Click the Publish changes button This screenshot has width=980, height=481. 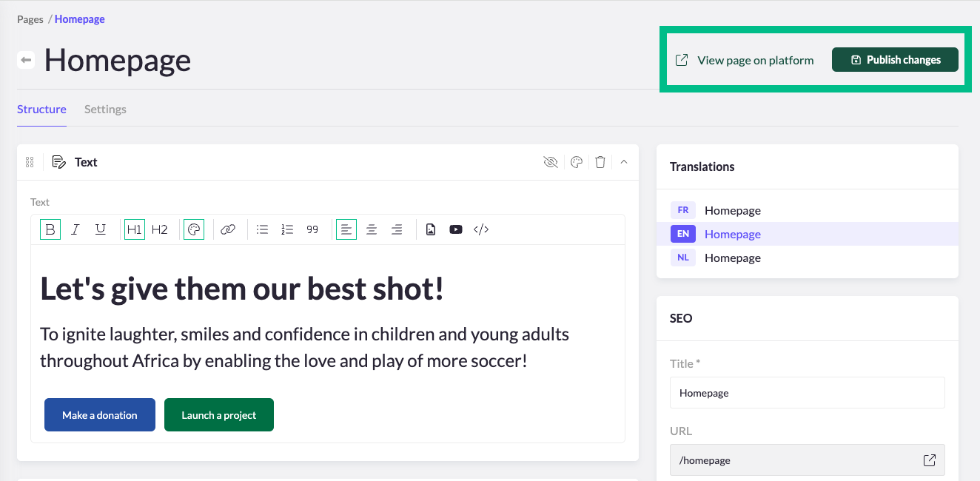coord(895,60)
